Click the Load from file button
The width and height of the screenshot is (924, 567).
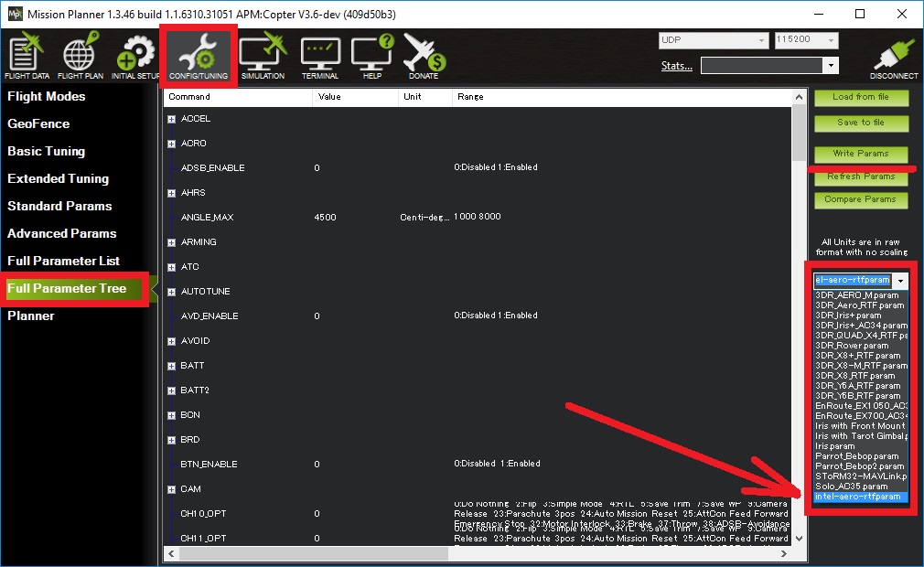point(860,97)
